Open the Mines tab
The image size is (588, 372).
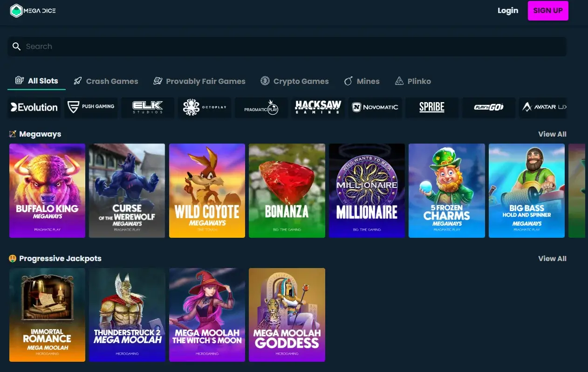click(x=362, y=81)
